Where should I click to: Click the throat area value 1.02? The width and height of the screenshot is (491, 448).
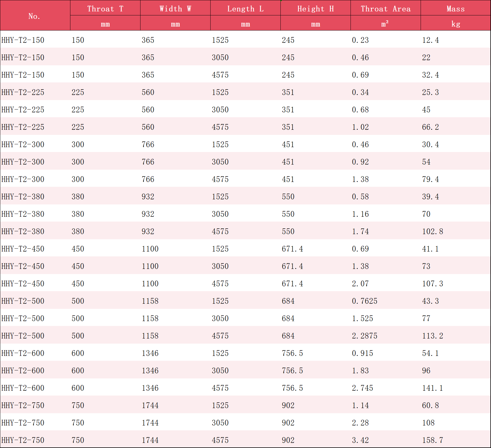(x=360, y=127)
